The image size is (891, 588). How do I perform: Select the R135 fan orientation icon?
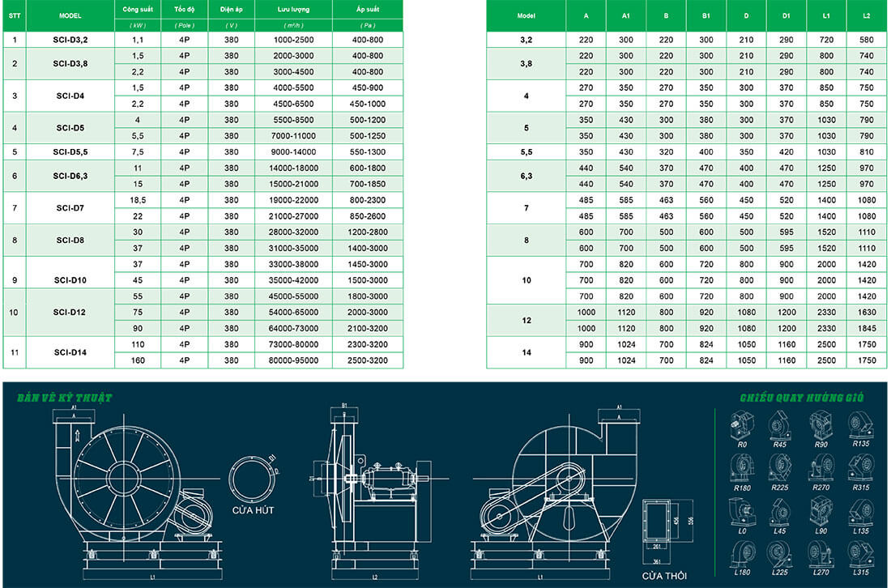860,424
